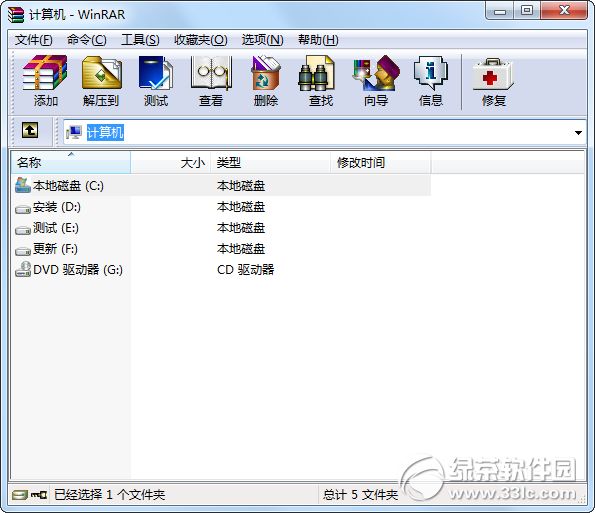Run the 测试 (Test) tool
Image resolution: width=595 pixels, height=513 pixels.
click(156, 80)
